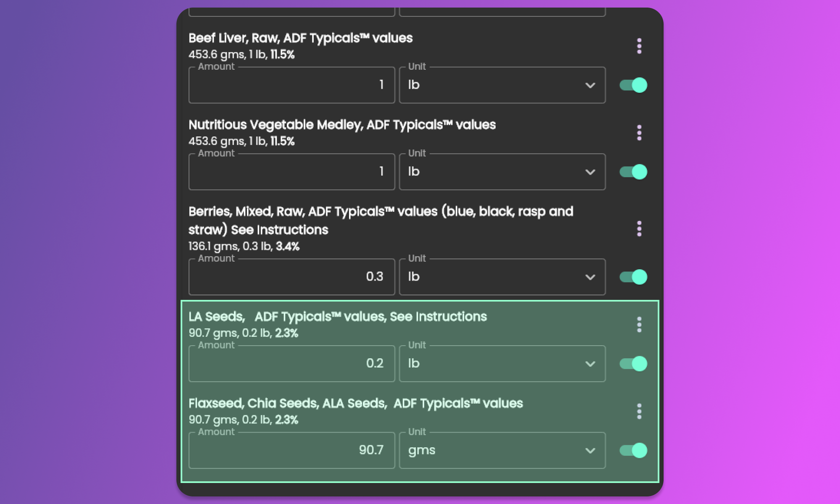Open Mixed Berries three-dot options menu
840x504 pixels.
[639, 229]
